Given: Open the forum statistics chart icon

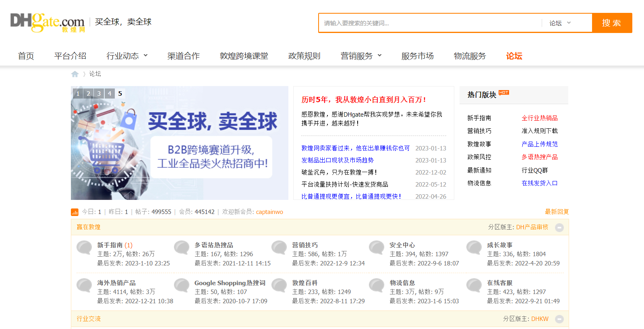Looking at the screenshot, I should click(x=75, y=212).
